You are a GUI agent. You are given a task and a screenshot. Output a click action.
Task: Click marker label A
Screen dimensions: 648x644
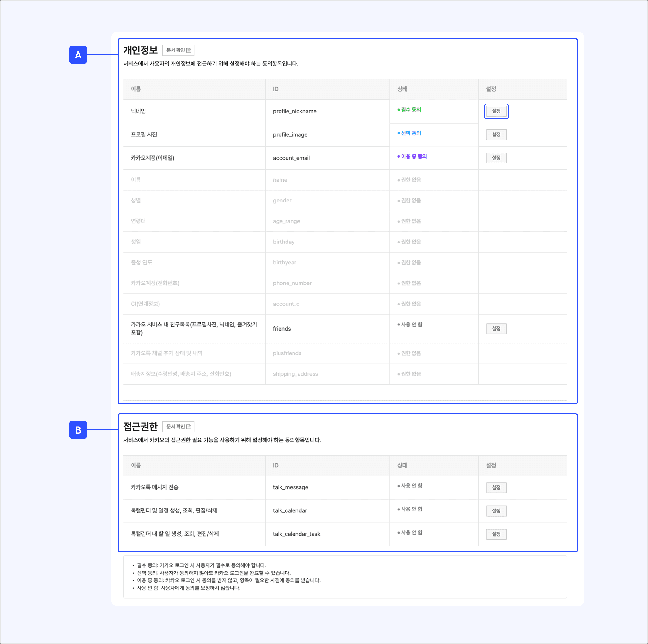click(x=78, y=55)
